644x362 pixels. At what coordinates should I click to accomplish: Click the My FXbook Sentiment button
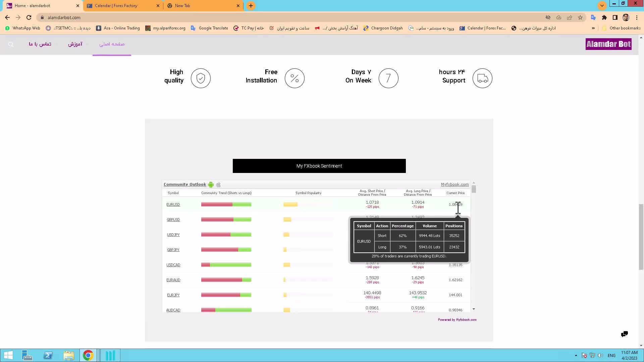319,166
